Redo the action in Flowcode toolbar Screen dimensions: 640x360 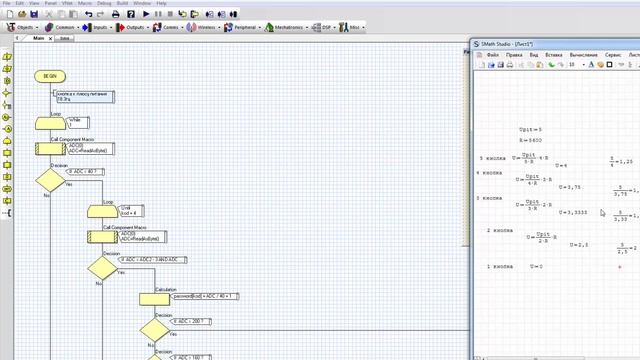click(100, 14)
